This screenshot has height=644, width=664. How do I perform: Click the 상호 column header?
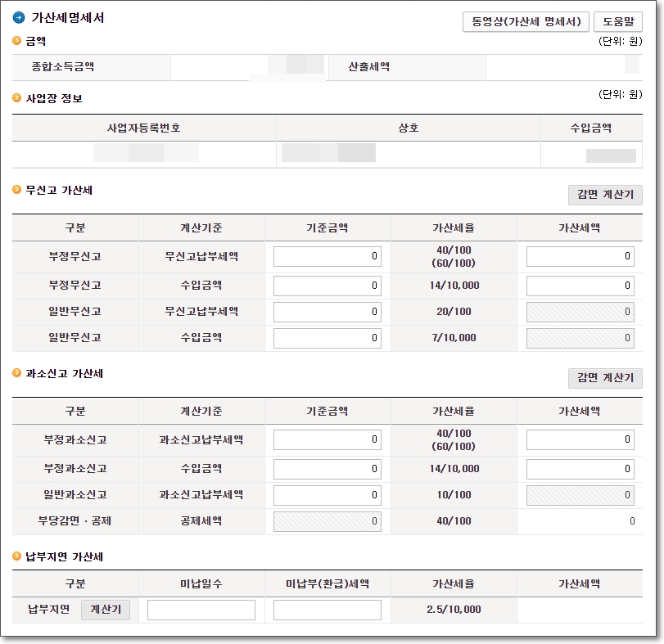(409, 128)
